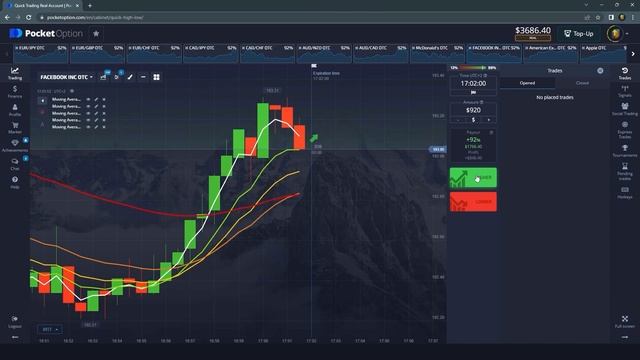The image size is (640, 360).
Task: Select the AUD/CAD OTC asset tab
Action: 381,54
